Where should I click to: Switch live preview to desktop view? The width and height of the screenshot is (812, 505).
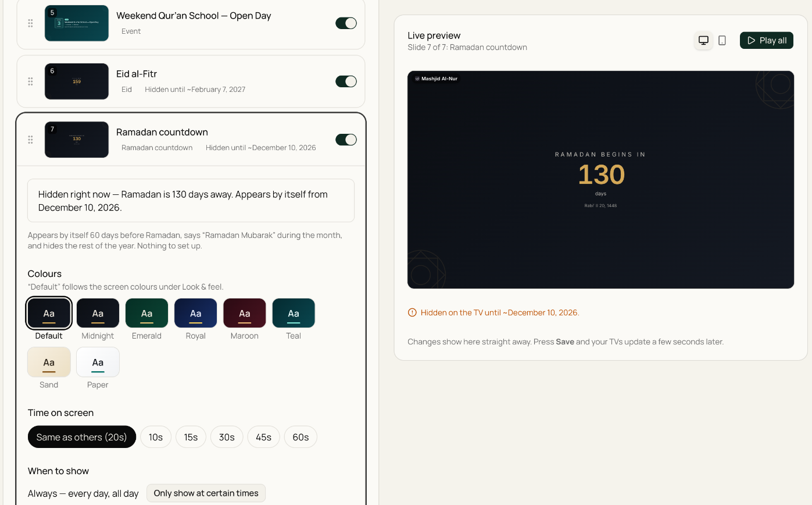click(x=703, y=40)
